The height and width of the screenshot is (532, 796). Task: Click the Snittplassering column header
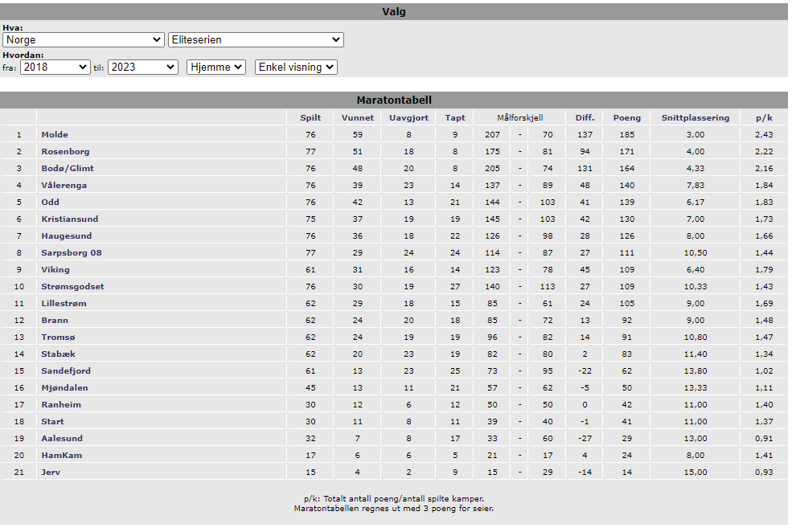(695, 117)
